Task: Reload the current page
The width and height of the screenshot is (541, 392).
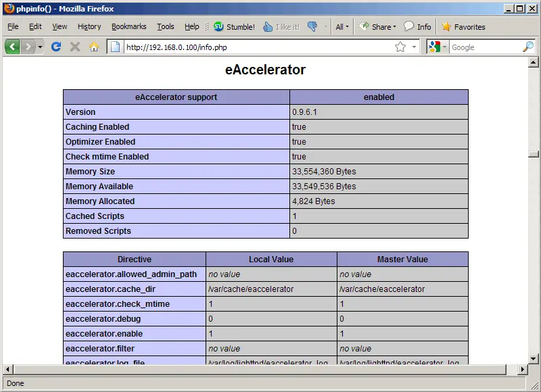Action: 56,47
